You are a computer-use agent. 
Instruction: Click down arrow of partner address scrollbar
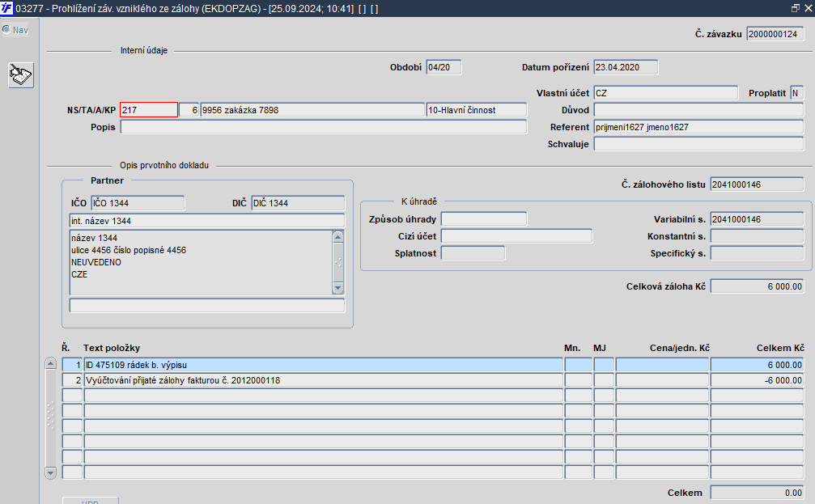click(x=337, y=288)
